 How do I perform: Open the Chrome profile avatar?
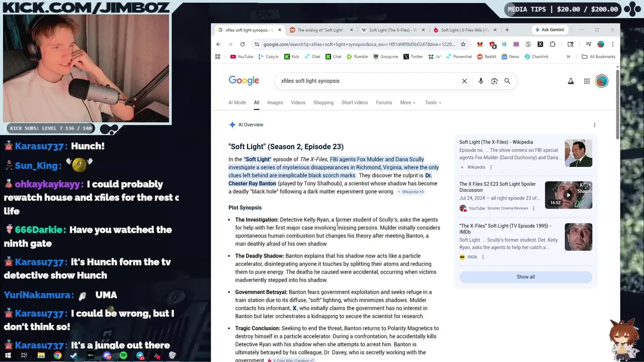[601, 44]
